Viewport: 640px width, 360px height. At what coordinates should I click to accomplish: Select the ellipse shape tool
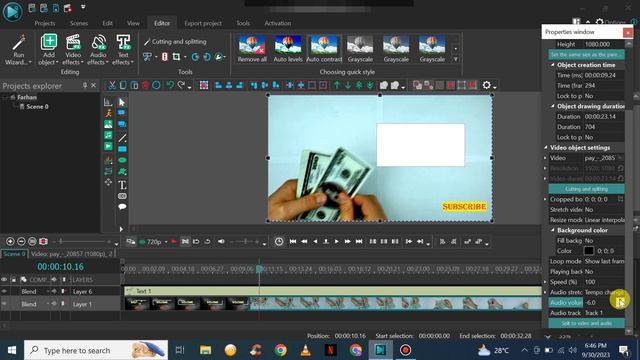coord(122,160)
